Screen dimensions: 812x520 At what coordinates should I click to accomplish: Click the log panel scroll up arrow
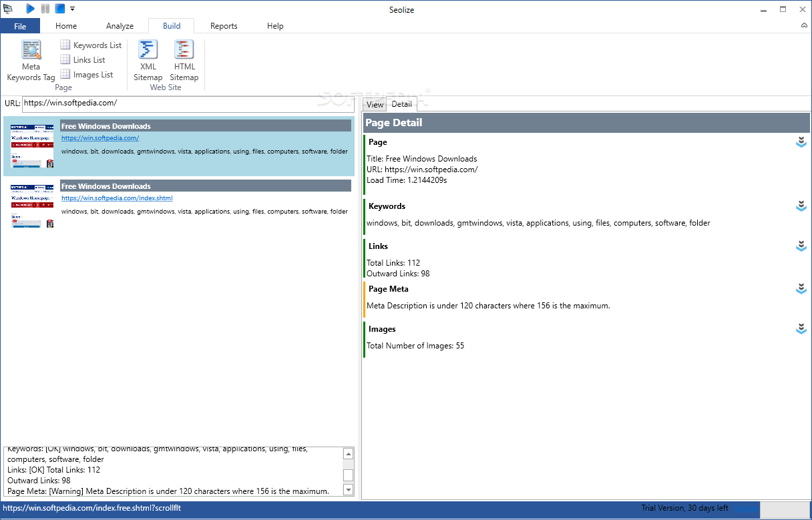pos(348,454)
